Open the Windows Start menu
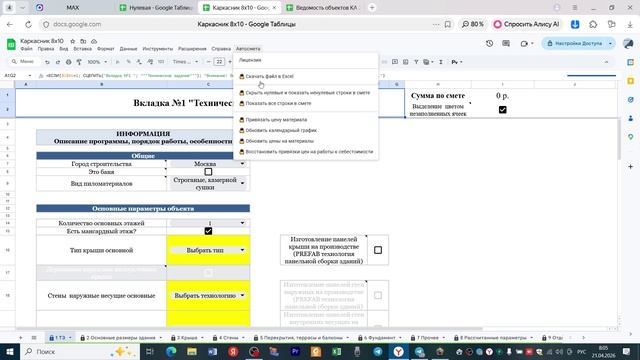The width and height of the screenshot is (640, 360). point(10,351)
